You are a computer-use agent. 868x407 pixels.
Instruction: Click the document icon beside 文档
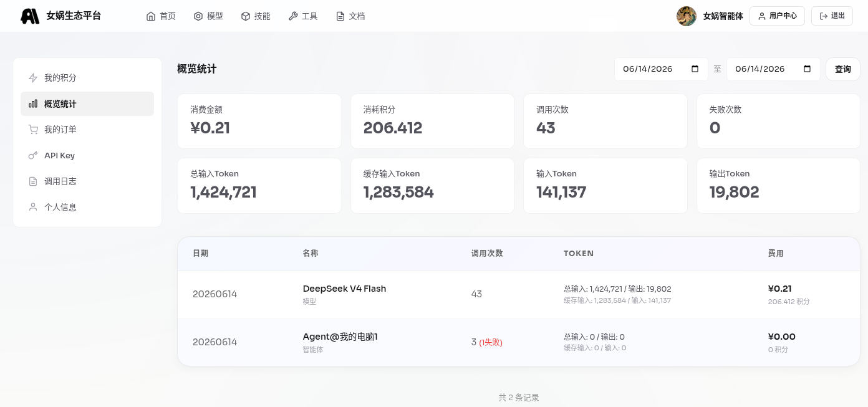(x=340, y=16)
